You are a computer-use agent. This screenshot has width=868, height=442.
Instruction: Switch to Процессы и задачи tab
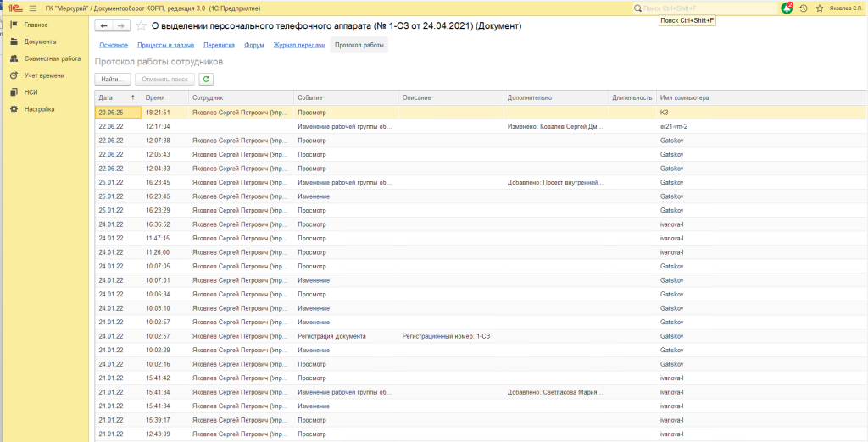165,45
